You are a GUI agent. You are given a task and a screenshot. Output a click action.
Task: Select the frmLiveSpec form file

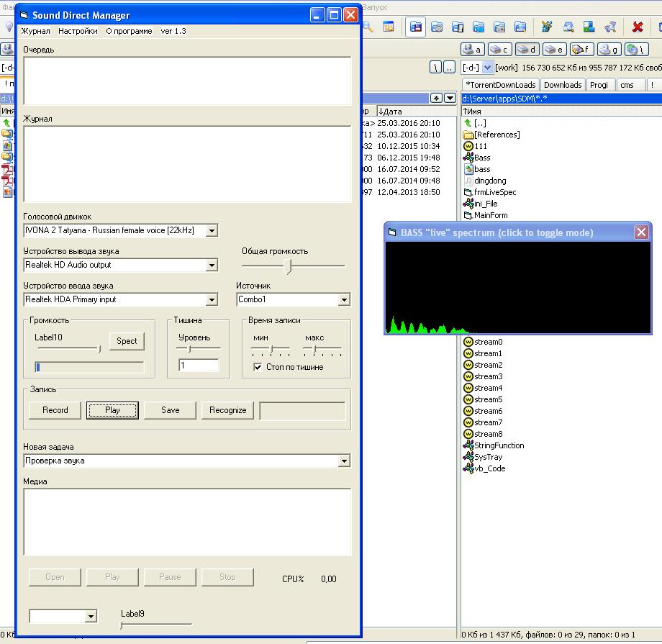click(x=494, y=192)
